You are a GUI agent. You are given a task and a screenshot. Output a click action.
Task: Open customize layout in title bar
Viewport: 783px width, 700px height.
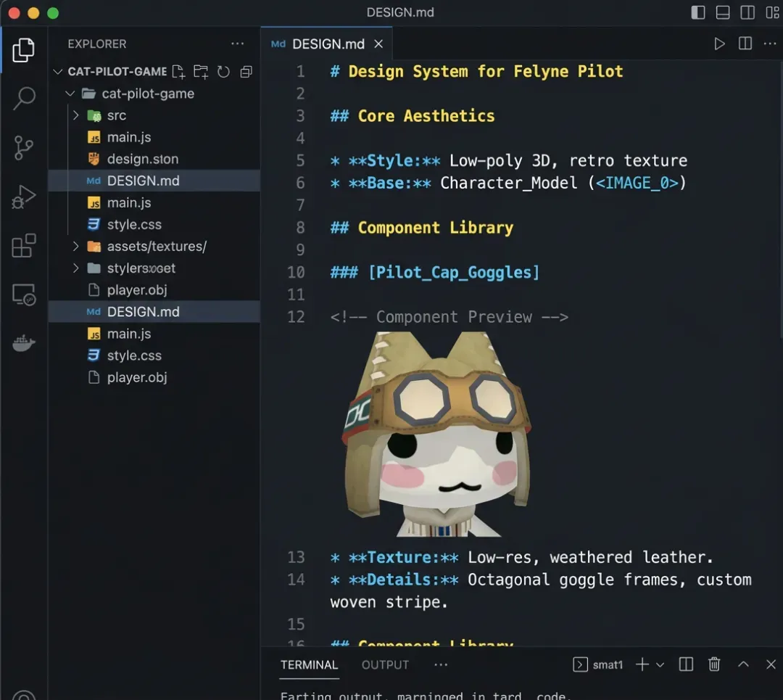coord(772,12)
